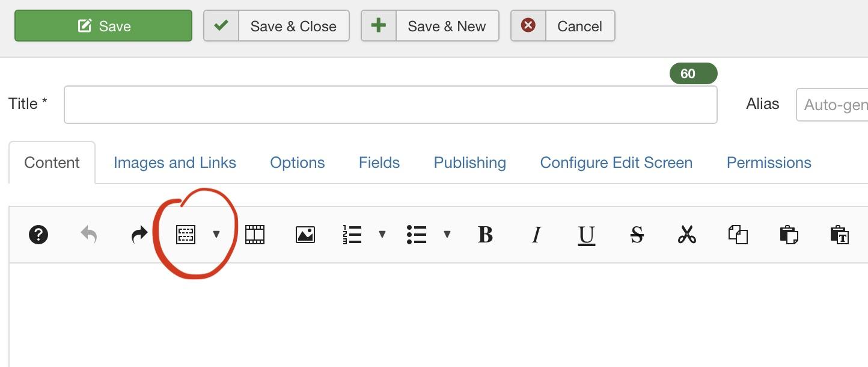Switch to the Images and Links tab
868x367 pixels.
click(x=174, y=163)
